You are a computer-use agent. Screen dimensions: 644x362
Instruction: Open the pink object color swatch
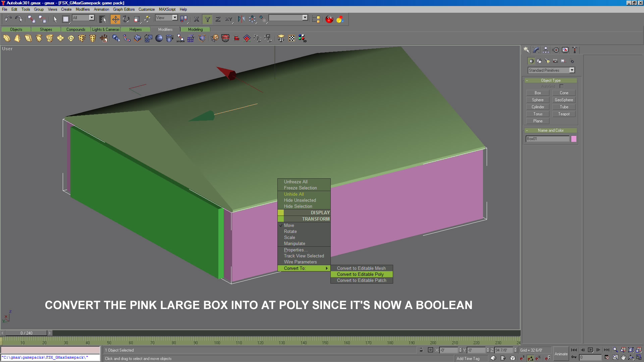pyautogui.click(x=574, y=139)
